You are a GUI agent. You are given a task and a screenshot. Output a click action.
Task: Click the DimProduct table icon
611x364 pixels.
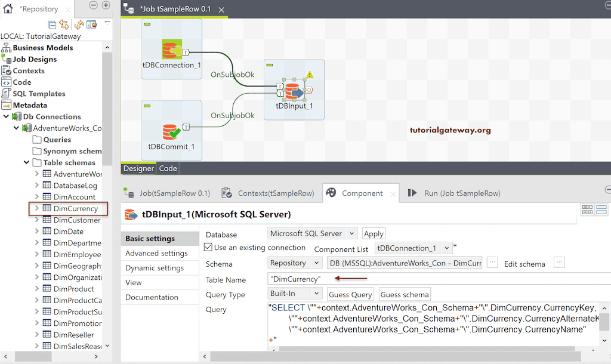pos(47,288)
